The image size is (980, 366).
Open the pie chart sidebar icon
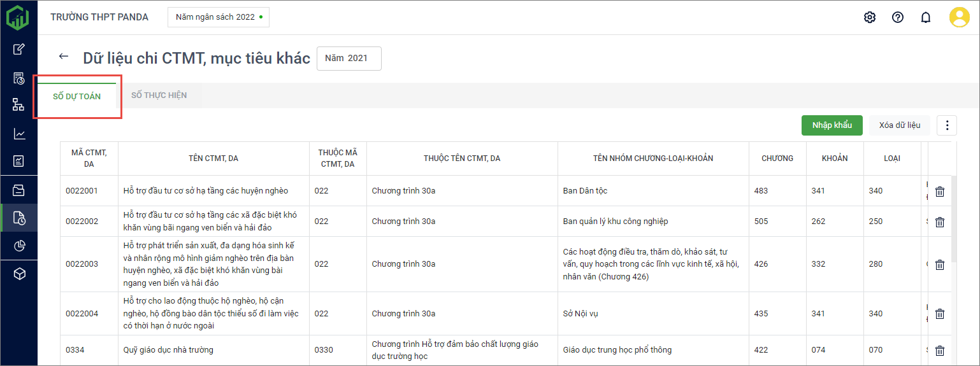(19, 246)
